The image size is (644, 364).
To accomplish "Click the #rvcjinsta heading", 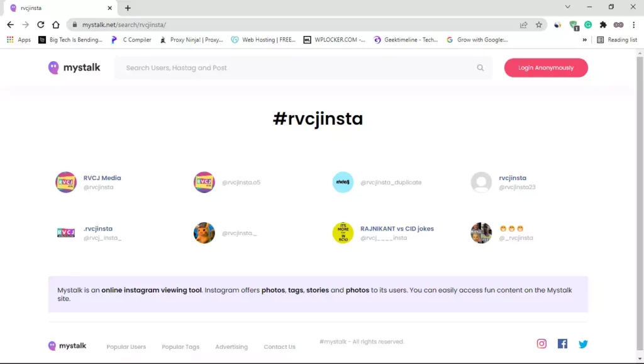I will [x=318, y=119].
